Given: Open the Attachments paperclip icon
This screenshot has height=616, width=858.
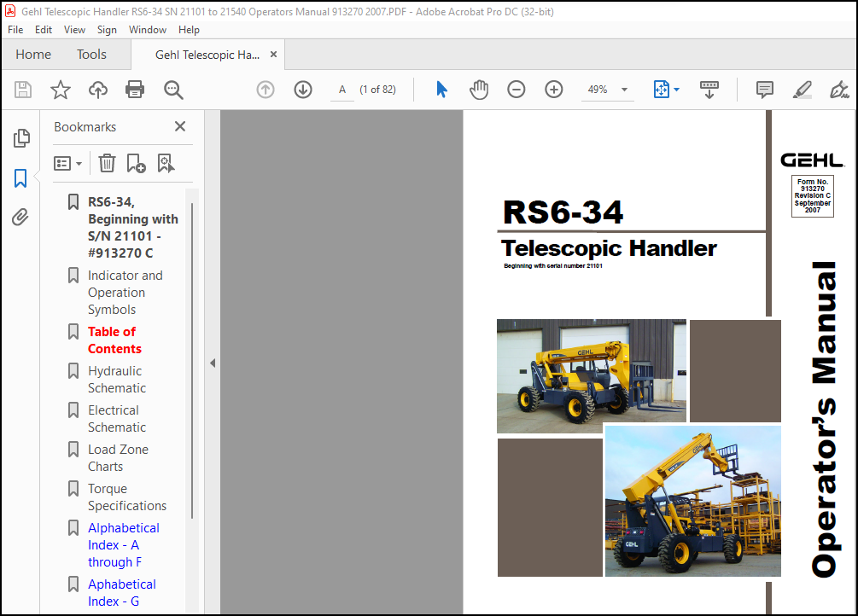Looking at the screenshot, I should 20,218.
